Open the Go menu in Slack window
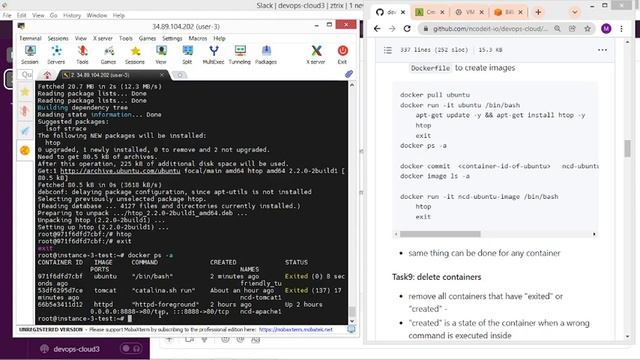 tap(53, 16)
